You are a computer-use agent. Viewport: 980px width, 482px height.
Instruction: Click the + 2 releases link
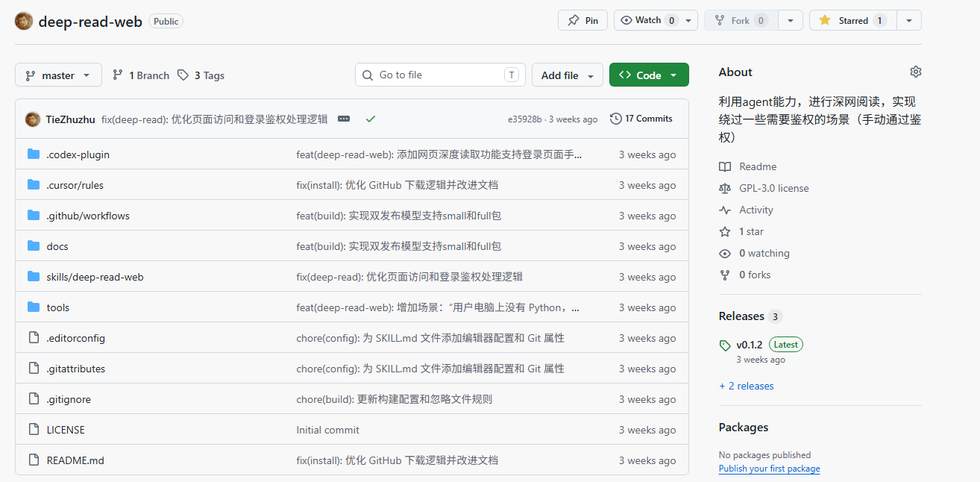point(746,386)
